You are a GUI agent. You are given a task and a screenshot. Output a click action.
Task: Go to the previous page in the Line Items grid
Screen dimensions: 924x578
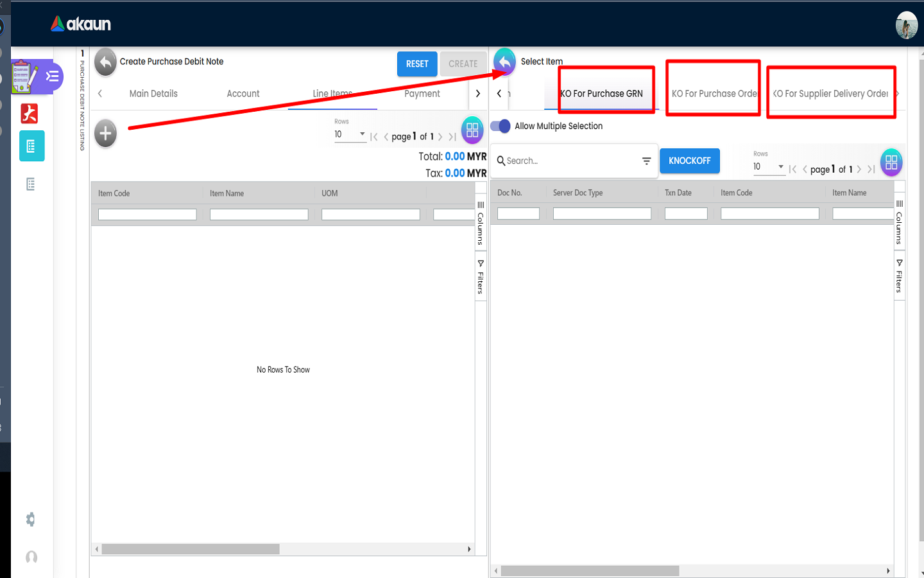coord(386,137)
